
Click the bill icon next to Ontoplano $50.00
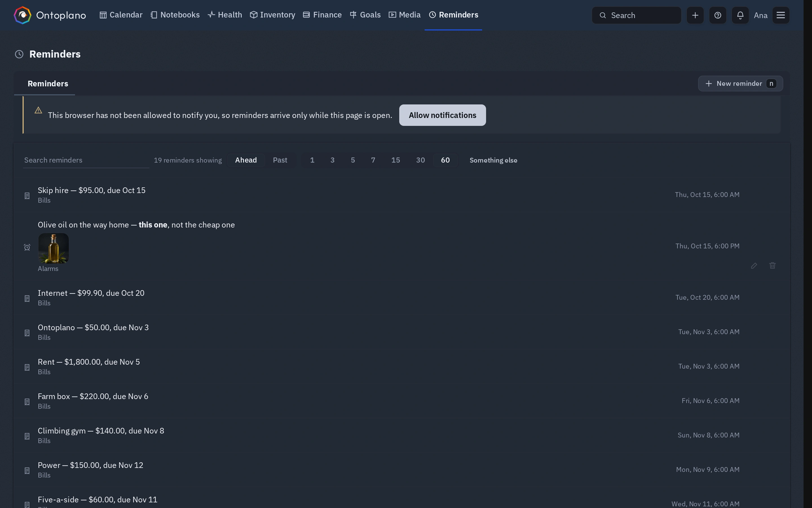pos(27,333)
